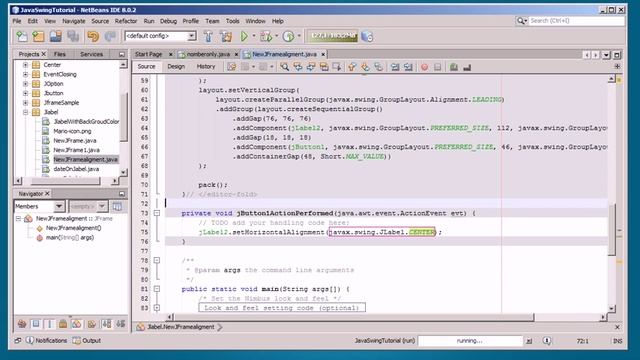Viewport: 640px width, 360px height.
Task: Click the memory usage bar
Action: (x=332, y=36)
